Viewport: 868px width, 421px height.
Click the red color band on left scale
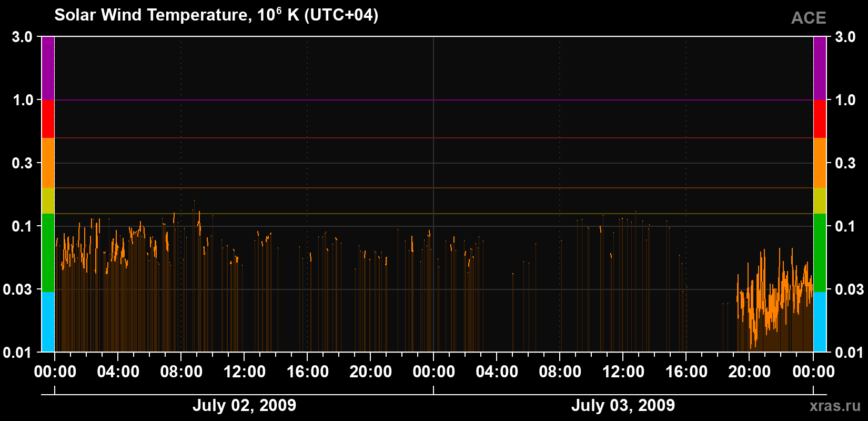coord(48,119)
